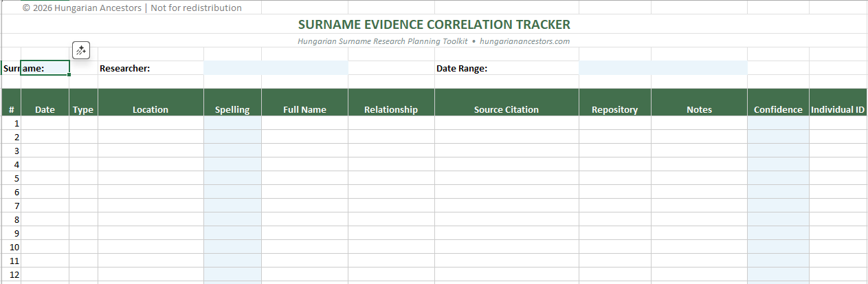Select the Location column header
The image size is (868, 284).
tap(151, 109)
